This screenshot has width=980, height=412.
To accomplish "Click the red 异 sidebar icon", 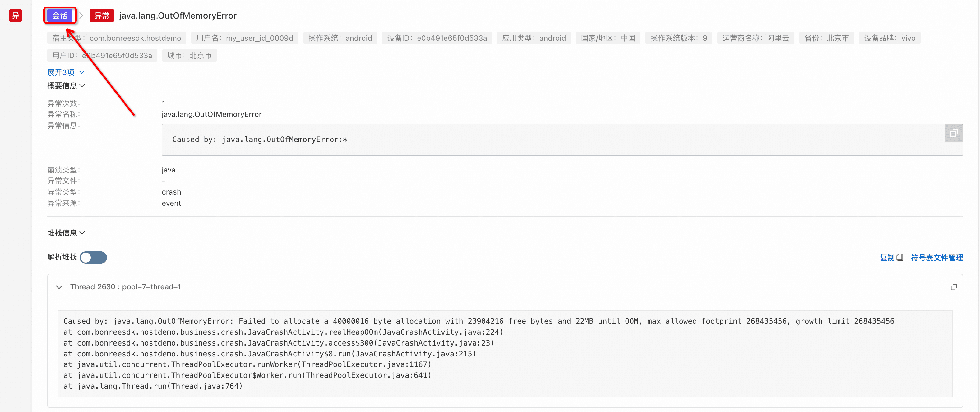I will coord(16,16).
